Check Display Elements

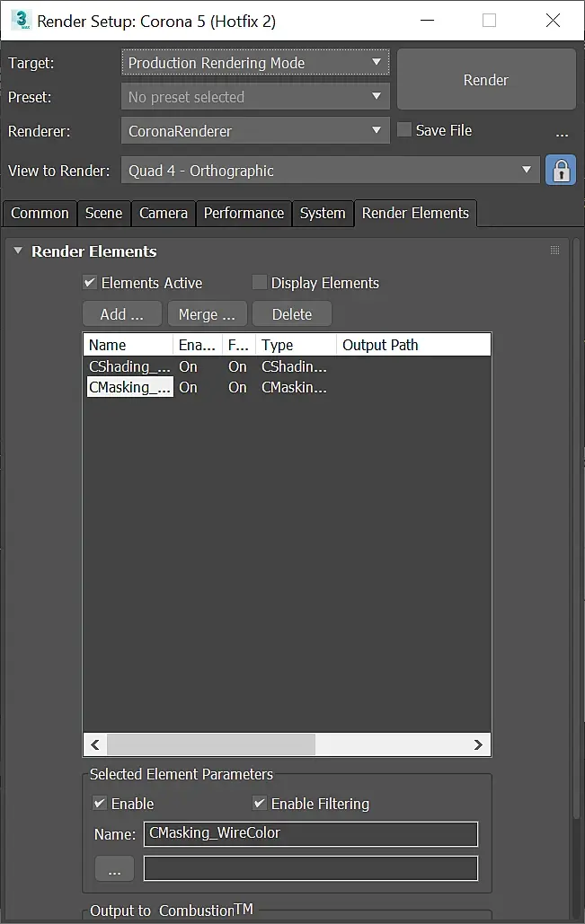[x=260, y=282]
